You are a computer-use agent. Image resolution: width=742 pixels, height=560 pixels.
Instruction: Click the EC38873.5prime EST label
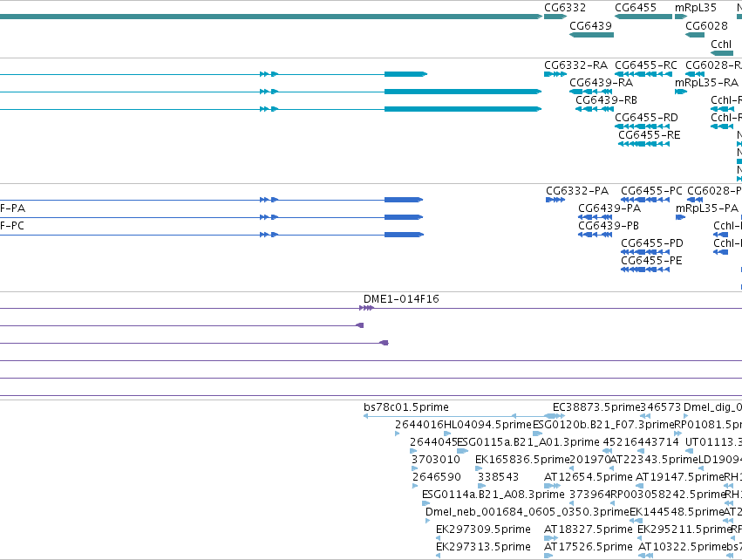coord(596,407)
